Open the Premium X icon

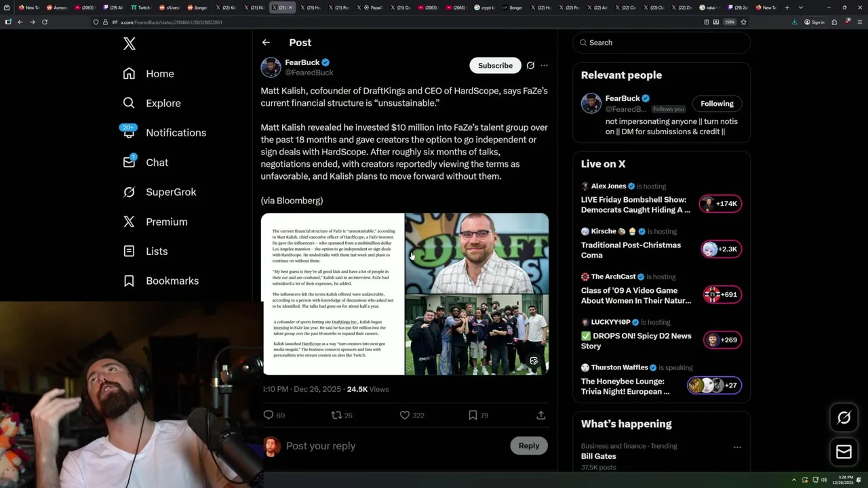point(129,222)
